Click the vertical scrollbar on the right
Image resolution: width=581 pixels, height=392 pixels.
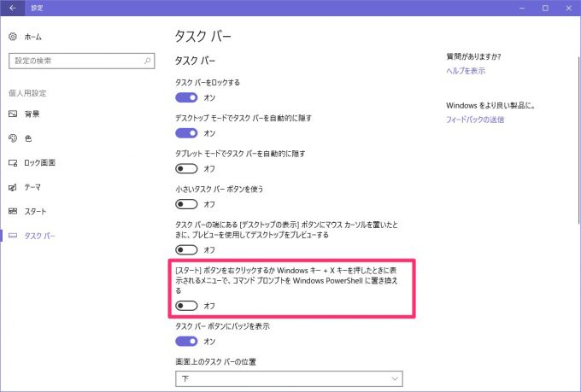pyautogui.click(x=578, y=141)
